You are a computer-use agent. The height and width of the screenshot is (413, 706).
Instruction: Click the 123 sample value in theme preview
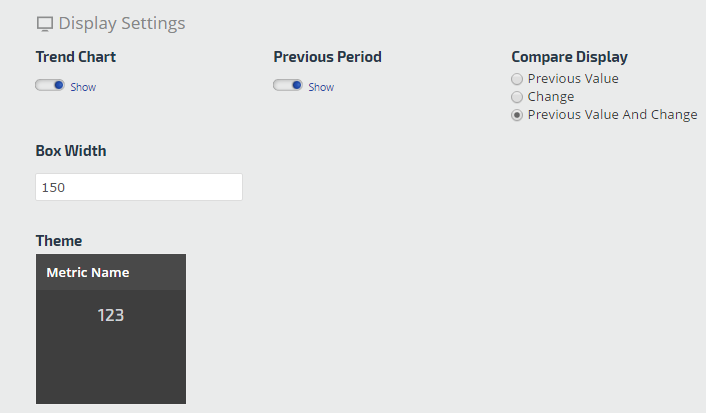click(x=110, y=316)
